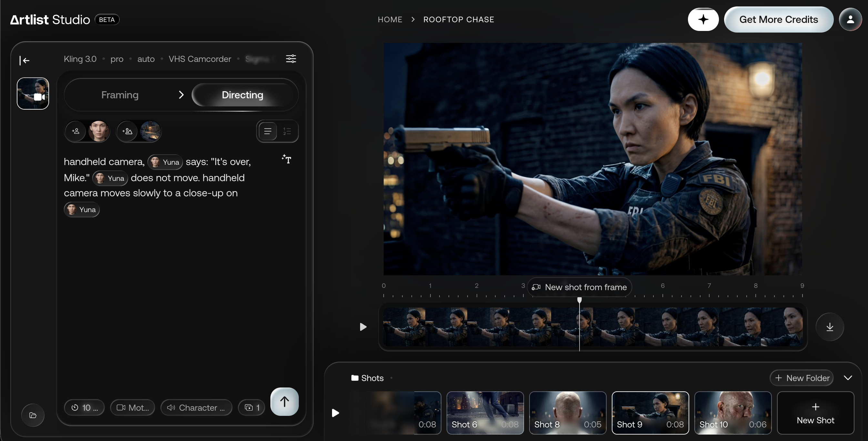Click the enhance prompt text icon
The image size is (868, 441).
(287, 159)
